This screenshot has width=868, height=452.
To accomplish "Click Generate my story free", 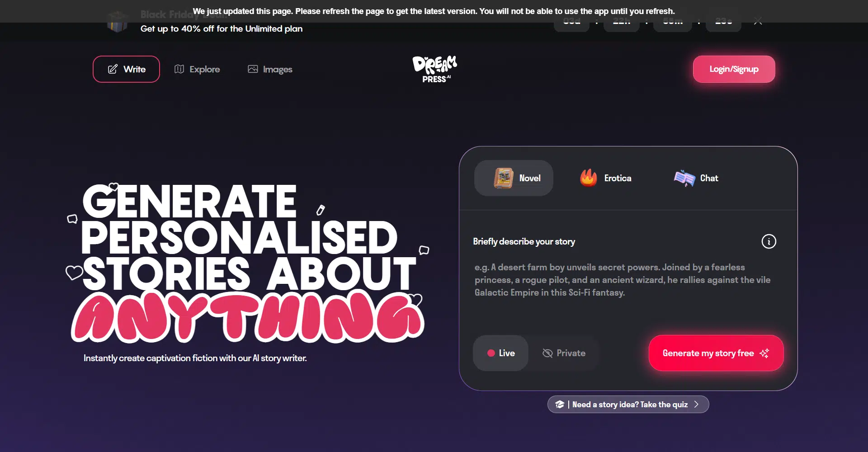I will coord(716,353).
